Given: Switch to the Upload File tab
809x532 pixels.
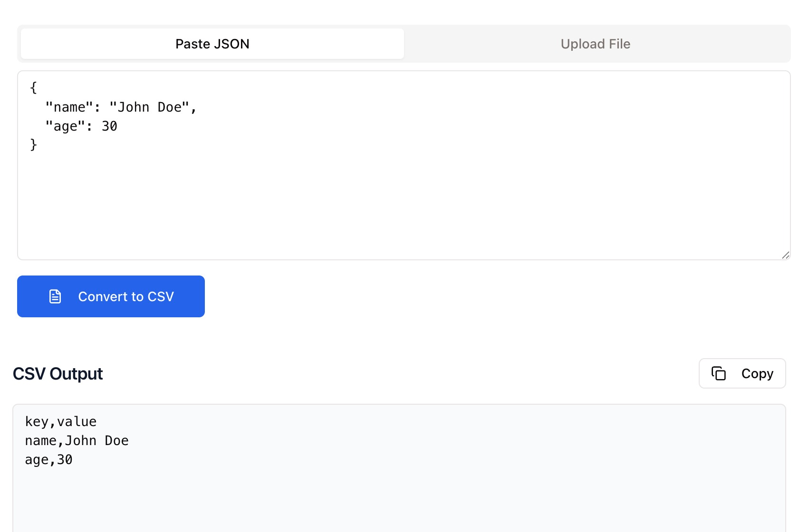Looking at the screenshot, I should 596,43.
